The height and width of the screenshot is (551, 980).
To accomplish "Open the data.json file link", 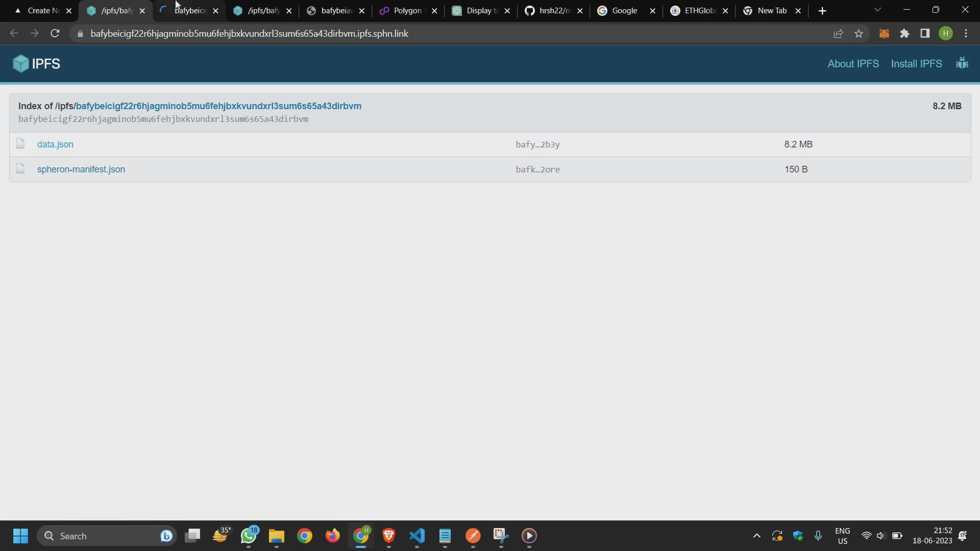I will pos(55,144).
